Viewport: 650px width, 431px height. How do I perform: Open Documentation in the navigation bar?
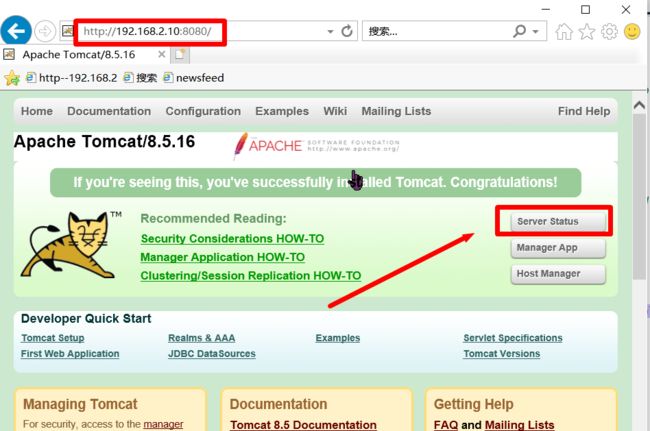click(x=109, y=111)
